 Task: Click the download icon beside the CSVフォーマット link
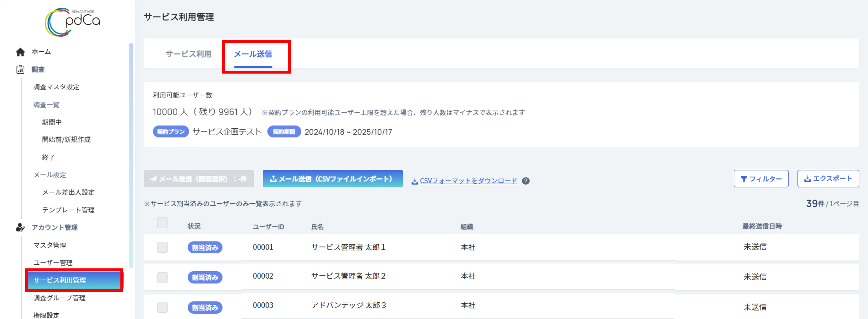414,181
